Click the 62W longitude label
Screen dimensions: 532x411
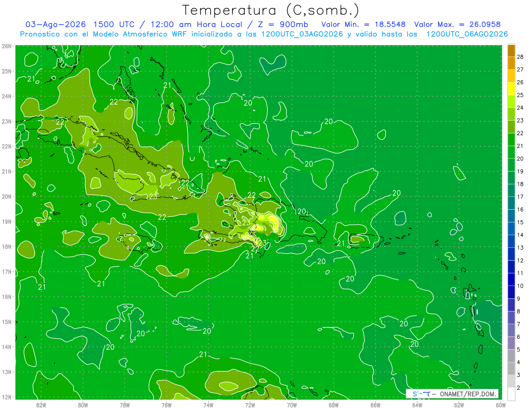point(459,404)
